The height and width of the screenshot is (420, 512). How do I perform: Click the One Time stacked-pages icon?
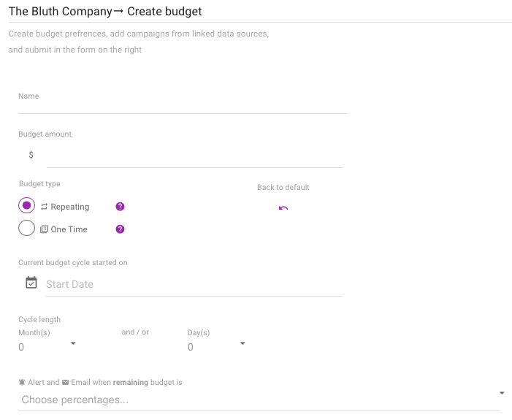tap(44, 229)
